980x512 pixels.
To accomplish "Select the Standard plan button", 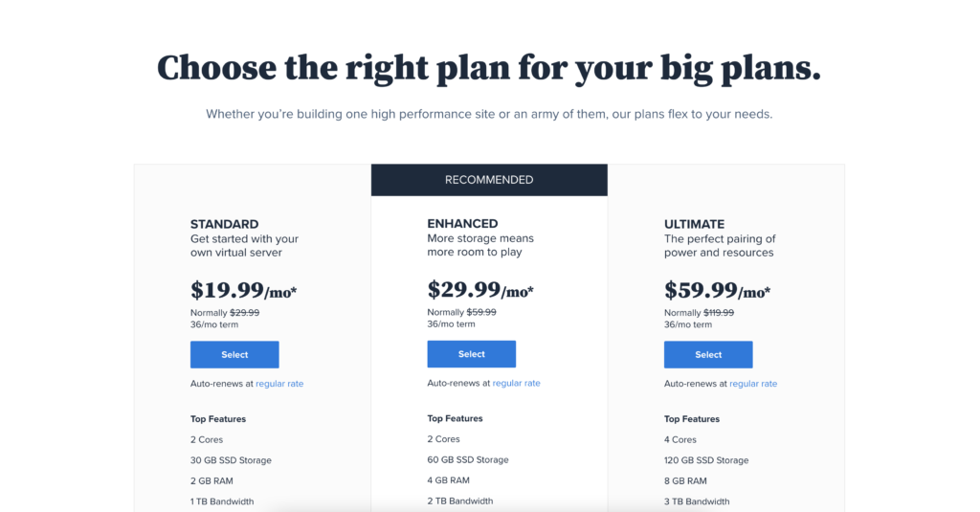I will [234, 354].
